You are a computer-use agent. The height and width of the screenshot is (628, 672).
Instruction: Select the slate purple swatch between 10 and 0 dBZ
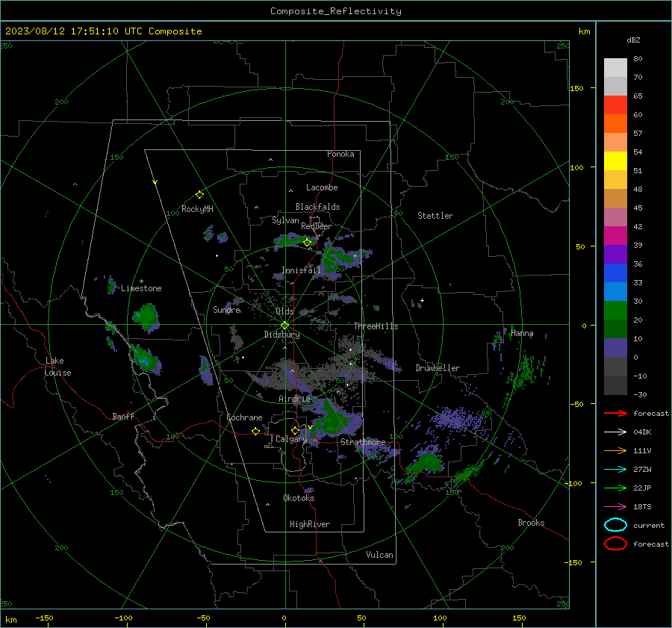(x=615, y=348)
